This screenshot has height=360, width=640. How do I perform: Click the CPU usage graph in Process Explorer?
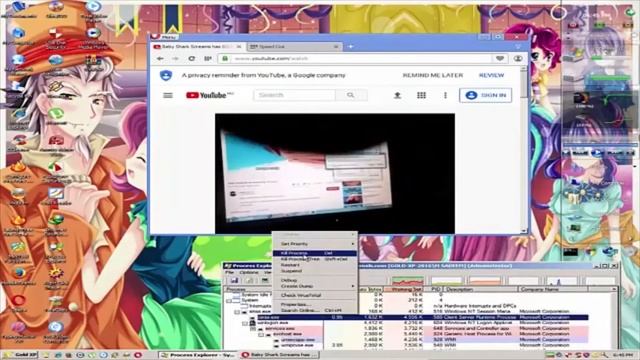407,280
